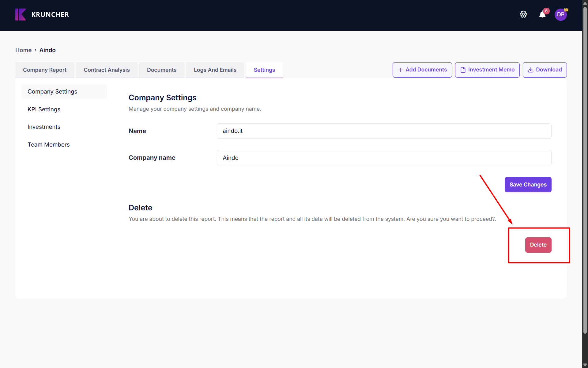Viewport: 588px width, 368px height.
Task: Click the Company name input field
Action: point(384,158)
